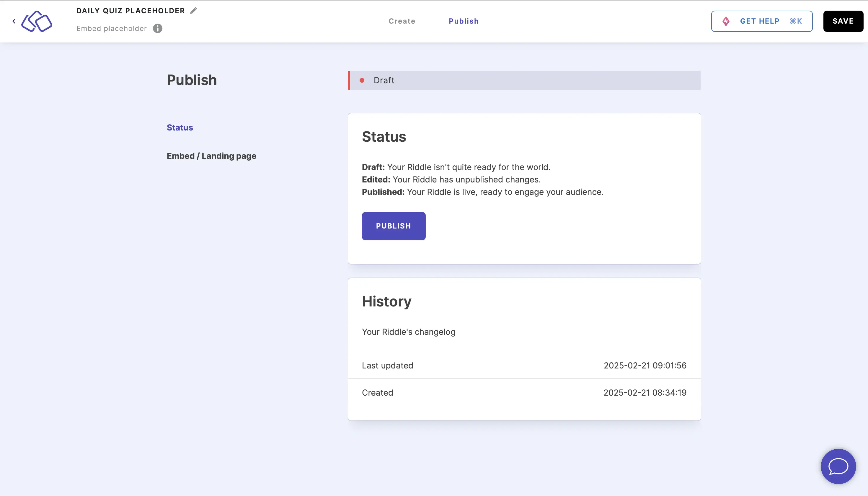Select Status in the side navigation
Viewport: 868px width, 496px height.
click(180, 128)
